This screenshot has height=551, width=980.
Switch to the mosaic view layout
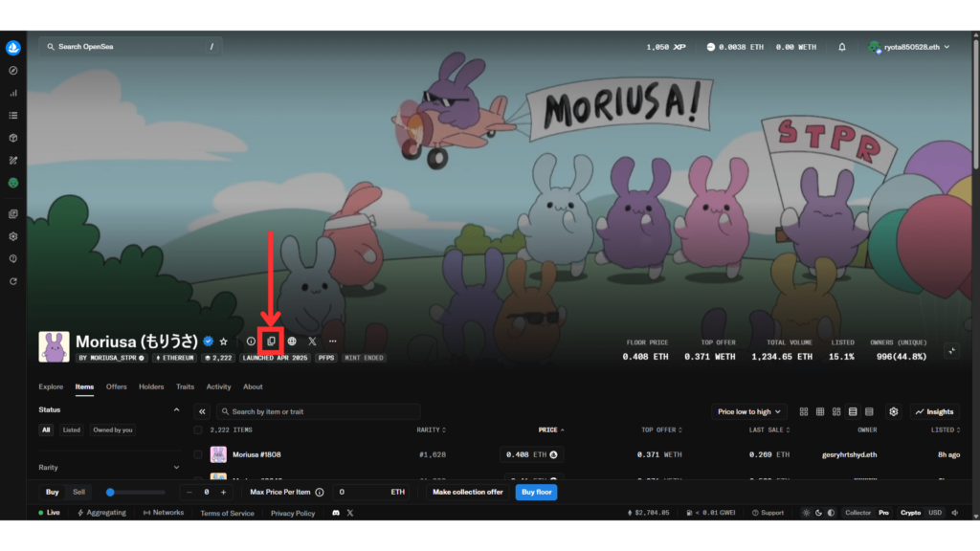[836, 411]
